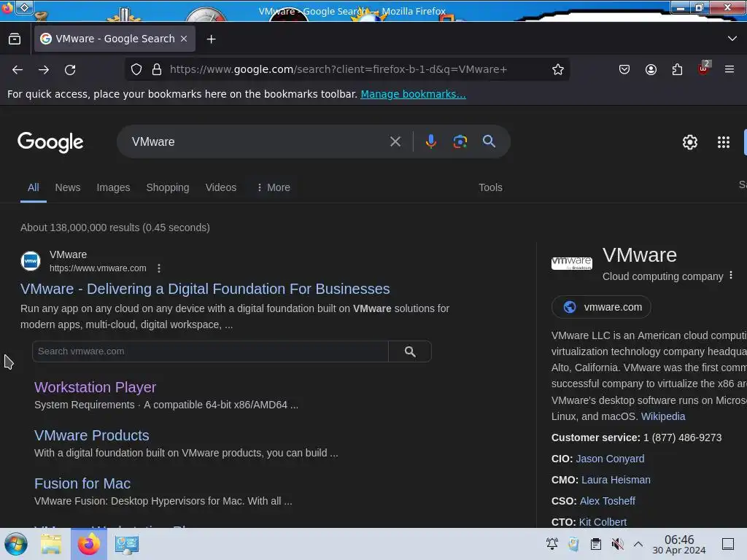Switch to News results tab
This screenshot has width=747, height=560.
pyautogui.click(x=68, y=187)
